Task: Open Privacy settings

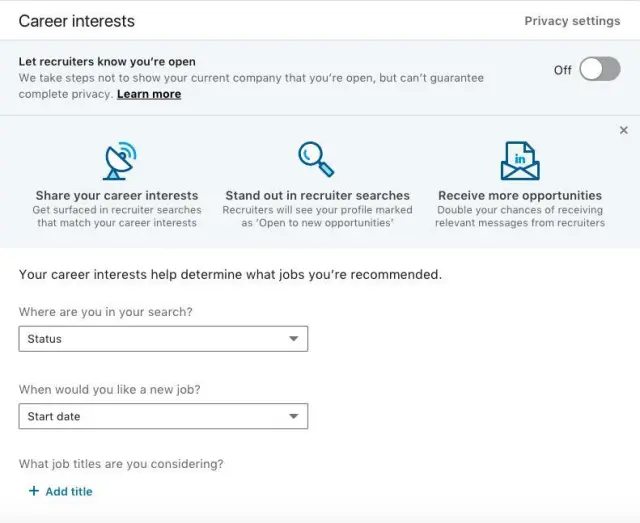Action: coord(572,21)
